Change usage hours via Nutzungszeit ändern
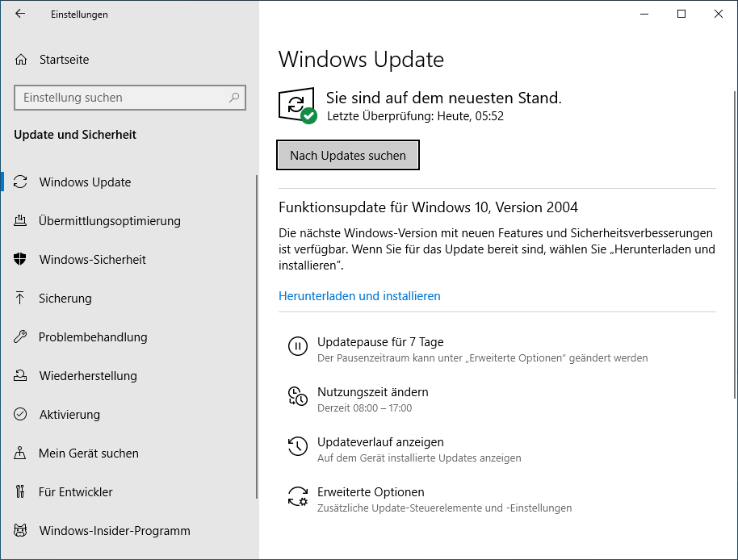 372,392
